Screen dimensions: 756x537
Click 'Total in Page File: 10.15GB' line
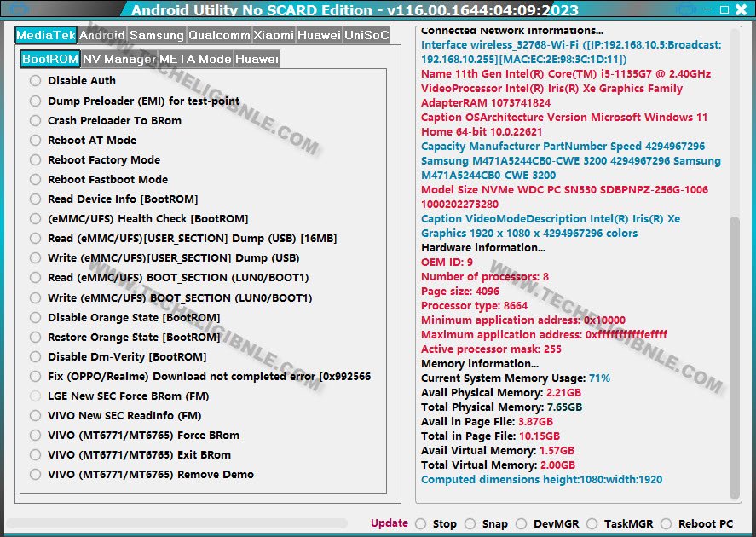click(490, 436)
